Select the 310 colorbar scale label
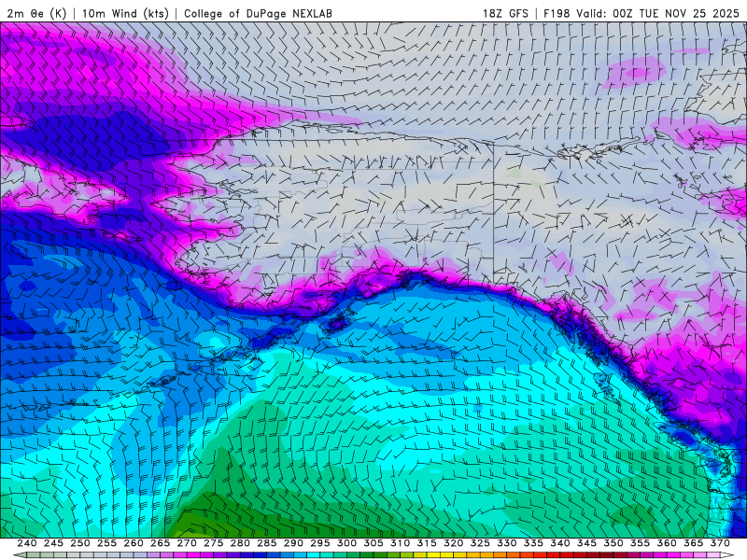The height and width of the screenshot is (560, 747). click(x=401, y=543)
